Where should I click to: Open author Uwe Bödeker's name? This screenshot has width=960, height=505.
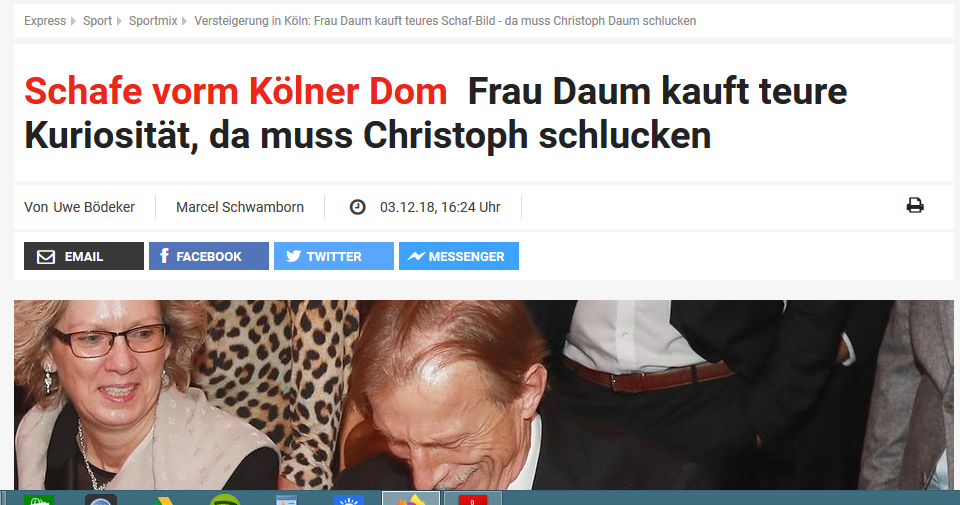tap(94, 207)
